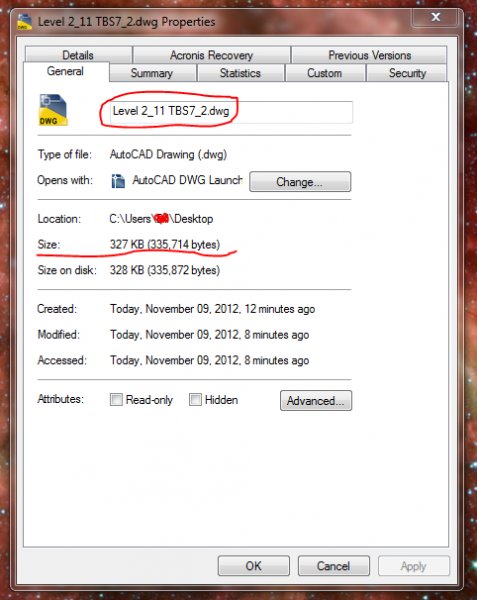This screenshot has height=600, width=477.
Task: Switch to the Statistics tab
Action: (x=240, y=73)
